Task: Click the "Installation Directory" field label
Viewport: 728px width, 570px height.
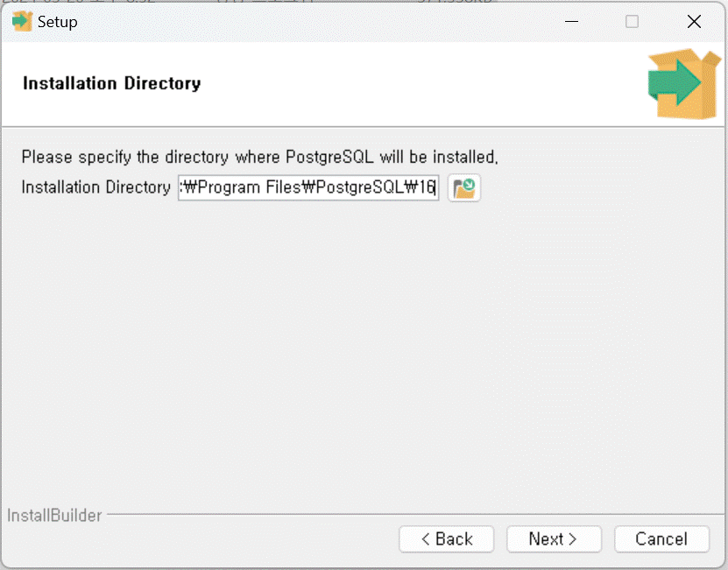Action: [x=96, y=187]
